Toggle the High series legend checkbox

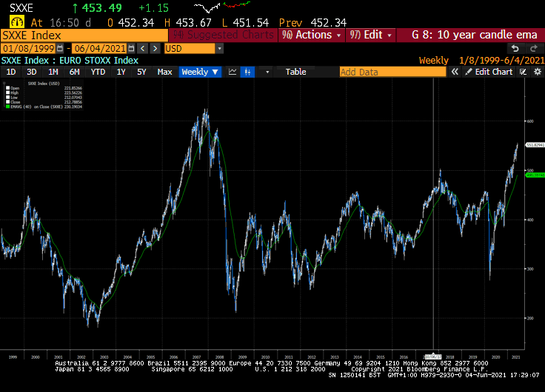tap(7, 92)
